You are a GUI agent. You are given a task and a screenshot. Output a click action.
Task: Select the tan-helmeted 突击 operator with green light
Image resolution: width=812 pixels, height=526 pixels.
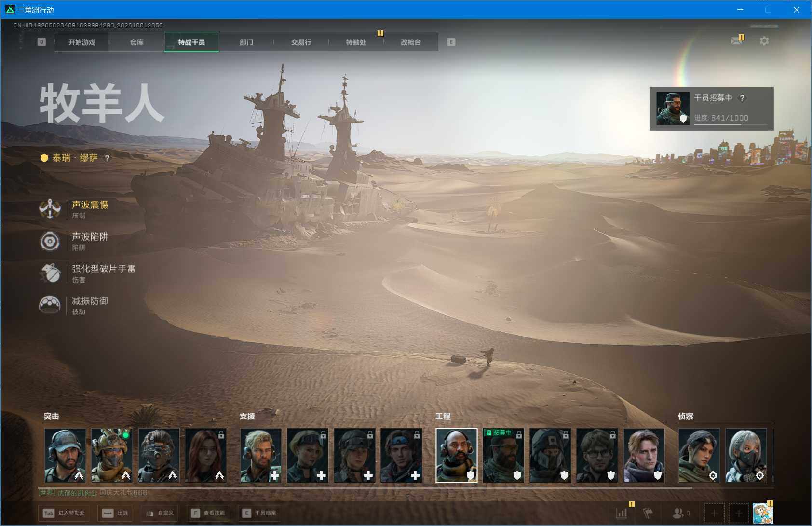[112, 455]
